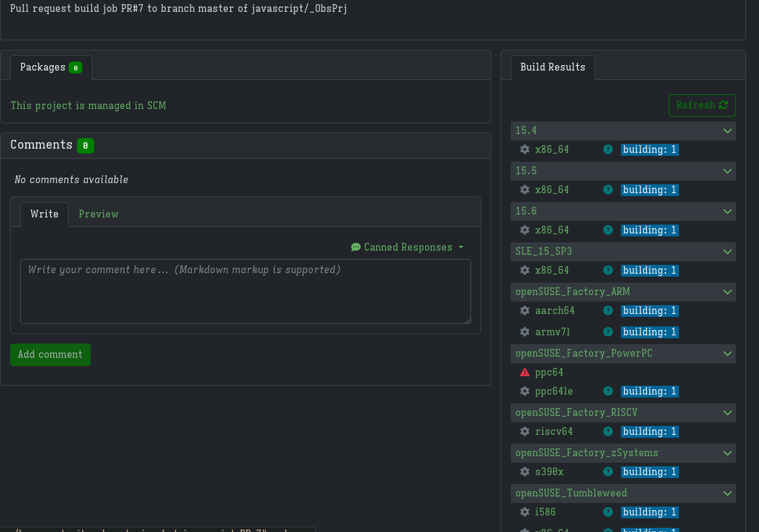
Task: Click the gear icon beside aarch64
Action: click(524, 310)
